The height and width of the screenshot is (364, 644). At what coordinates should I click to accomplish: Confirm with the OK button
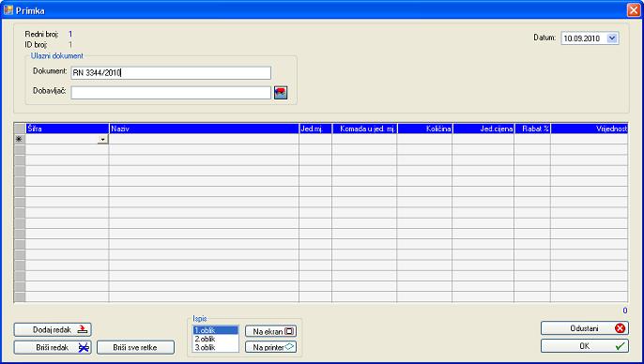[585, 346]
